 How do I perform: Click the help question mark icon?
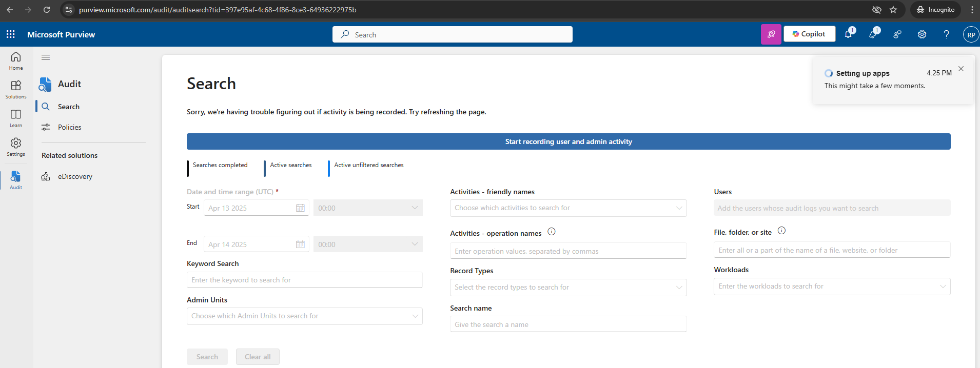coord(946,34)
